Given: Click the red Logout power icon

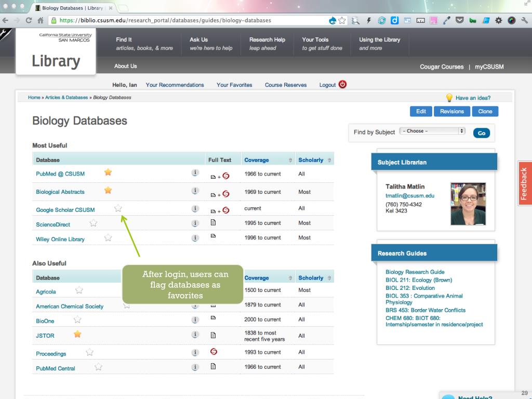Looking at the screenshot, I should (342, 85).
